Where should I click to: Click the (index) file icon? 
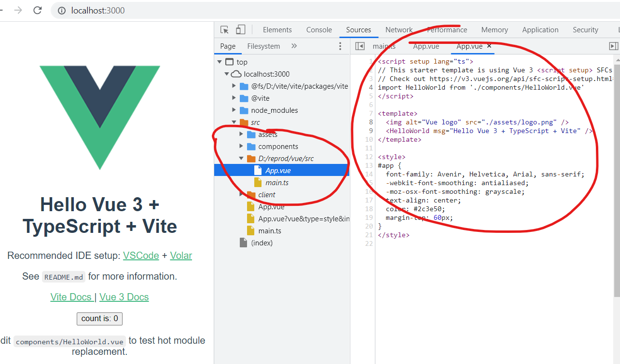(243, 243)
